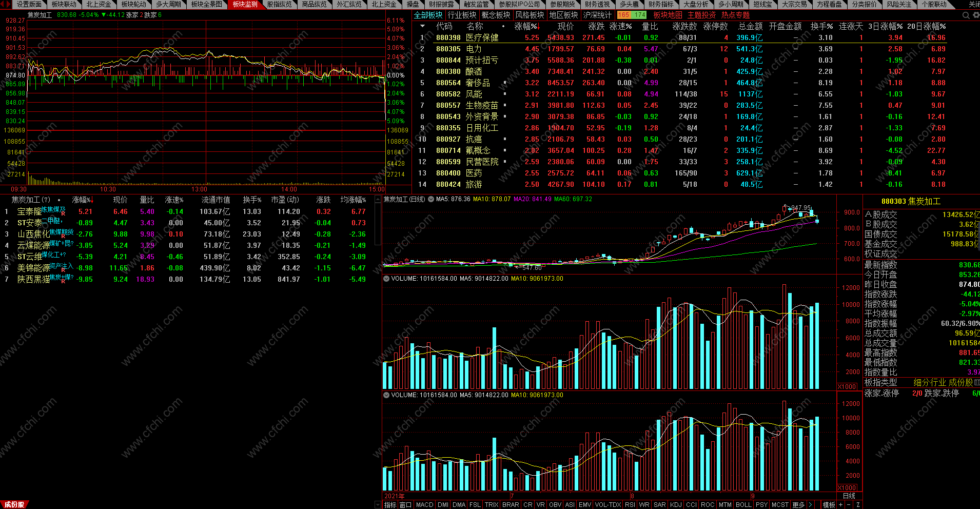Sort constituent list by 流通市值 column
980x509 pixels.
point(216,200)
